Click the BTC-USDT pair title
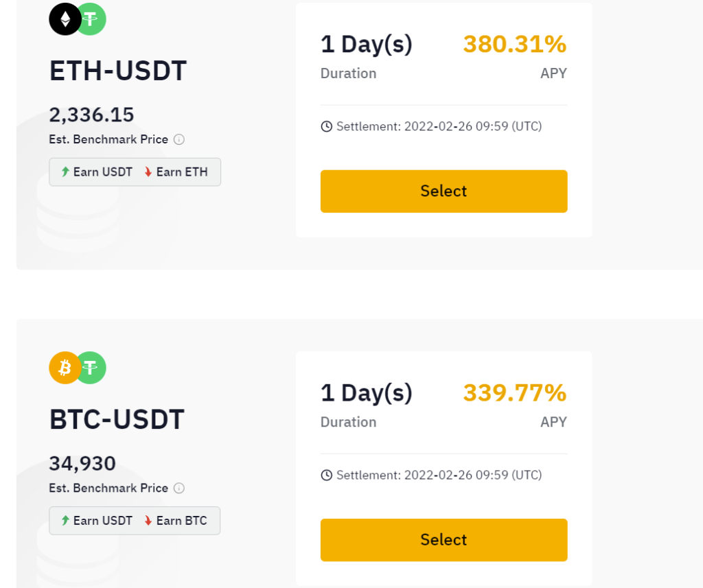703x588 pixels. [117, 419]
